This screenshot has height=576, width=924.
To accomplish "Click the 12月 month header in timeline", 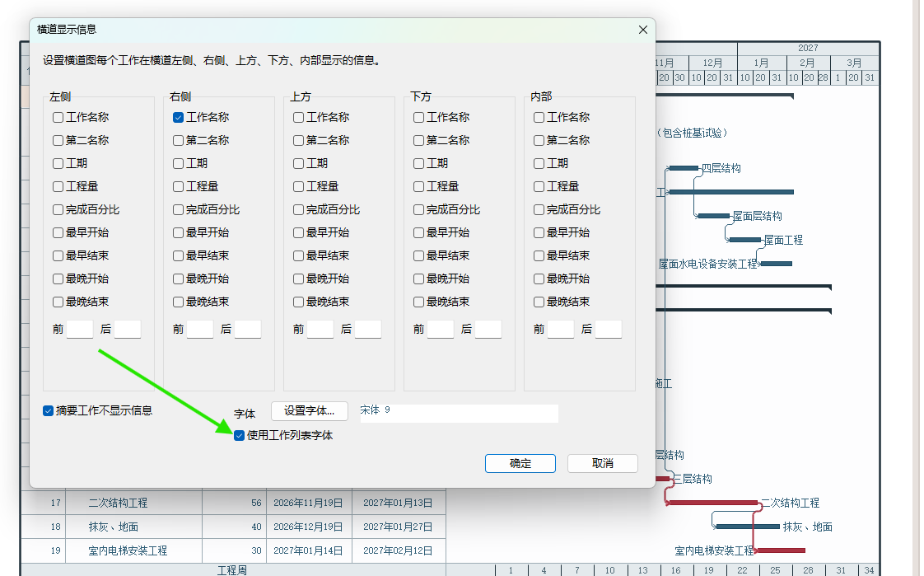I will pyautogui.click(x=712, y=63).
